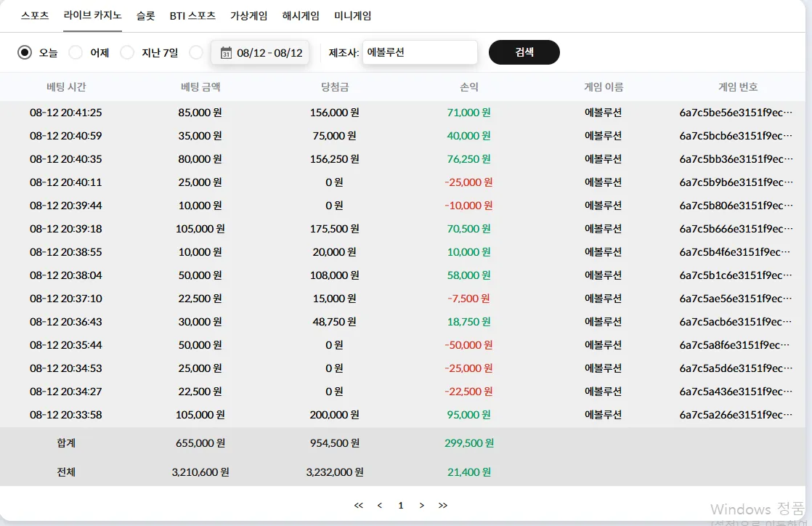Select the custom date range radio button

point(196,52)
